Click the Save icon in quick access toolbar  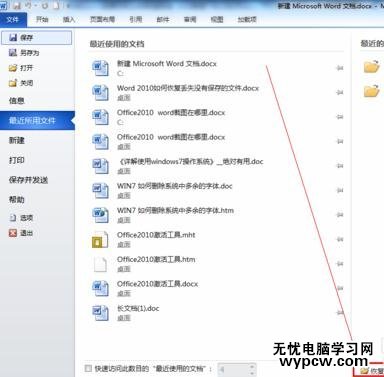17,5
